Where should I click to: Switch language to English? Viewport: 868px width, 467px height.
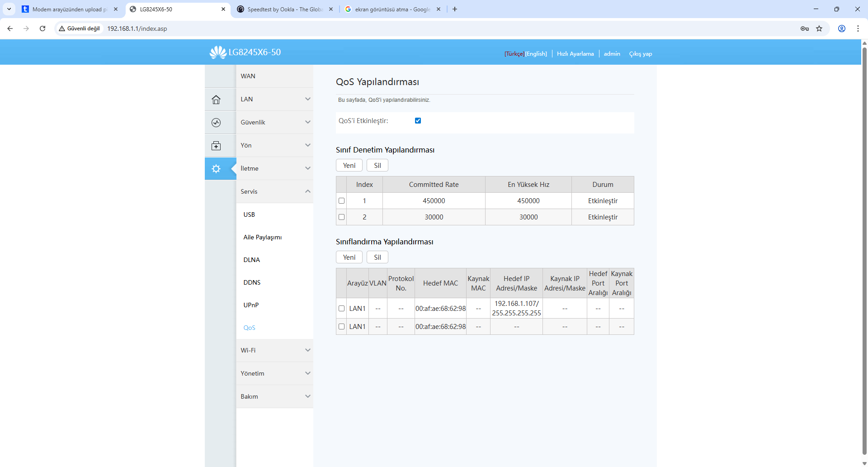pyautogui.click(x=536, y=54)
